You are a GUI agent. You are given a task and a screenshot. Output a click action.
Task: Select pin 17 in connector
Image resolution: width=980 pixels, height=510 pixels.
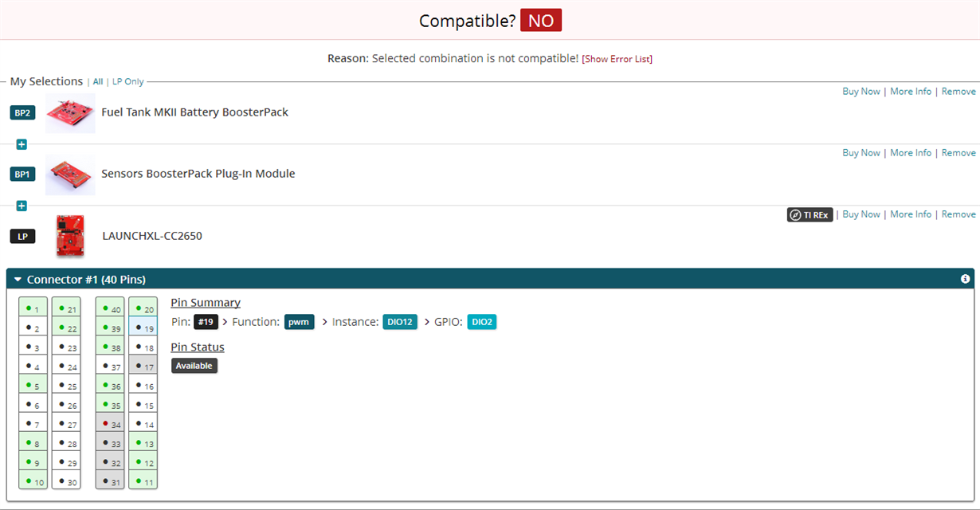(x=143, y=367)
